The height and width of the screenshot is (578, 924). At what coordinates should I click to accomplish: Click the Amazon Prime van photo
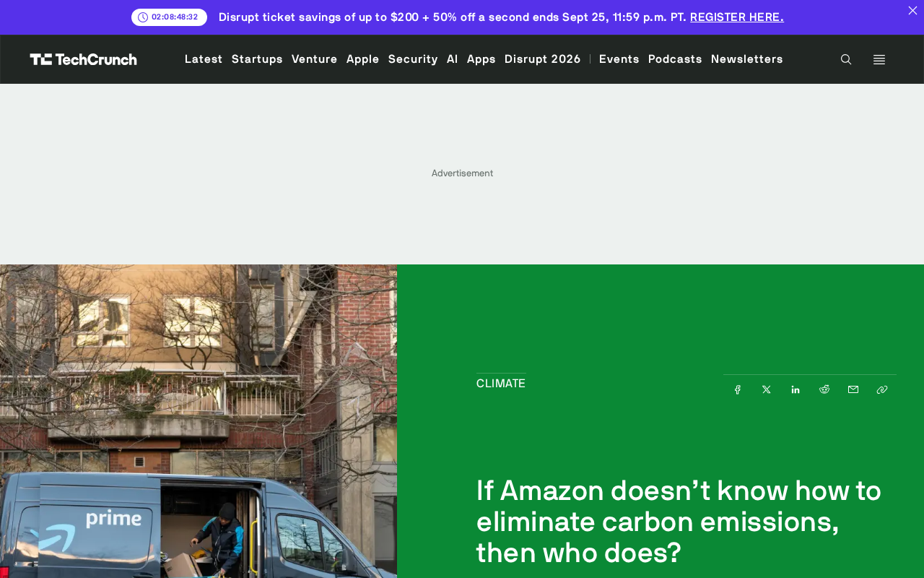199,421
